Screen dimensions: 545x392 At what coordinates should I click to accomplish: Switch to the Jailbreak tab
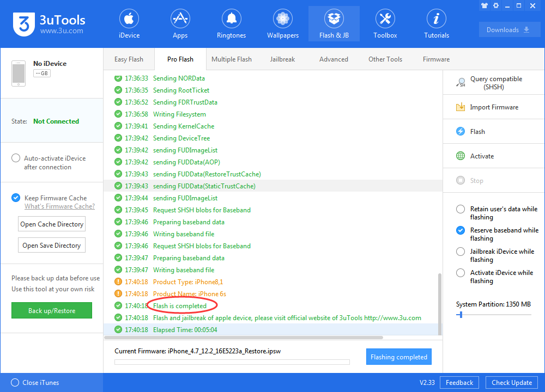click(282, 59)
